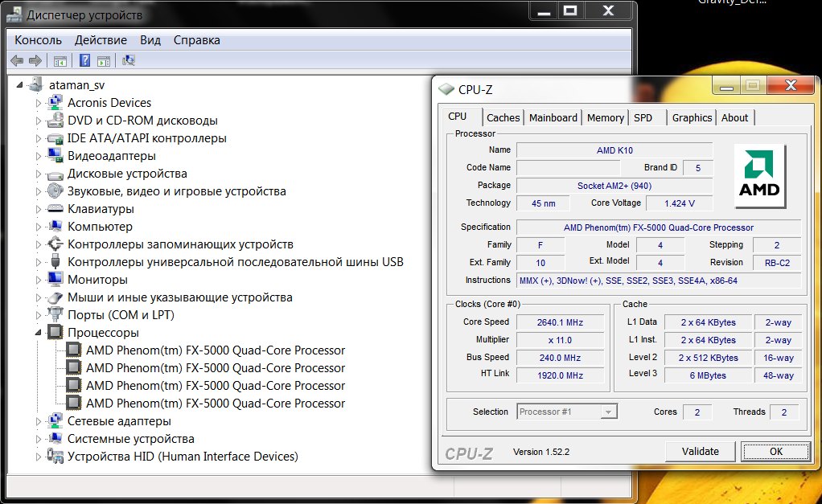Click the Forward arrow in Device Manager toolbar
This screenshot has height=504, width=822.
click(35, 61)
